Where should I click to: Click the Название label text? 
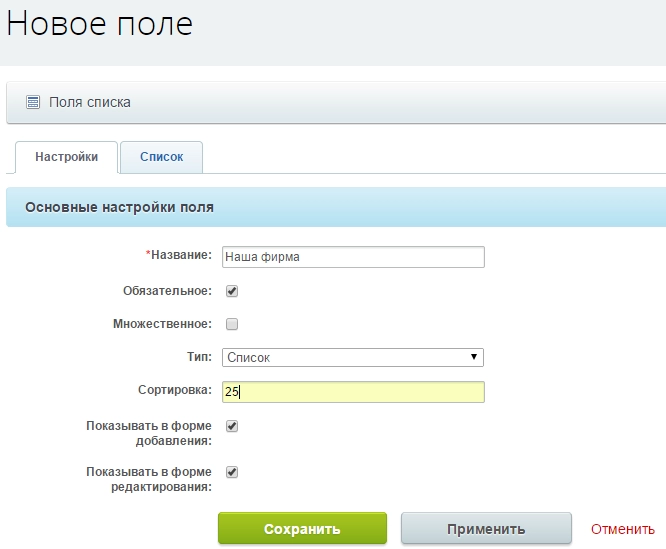pyautogui.click(x=181, y=255)
